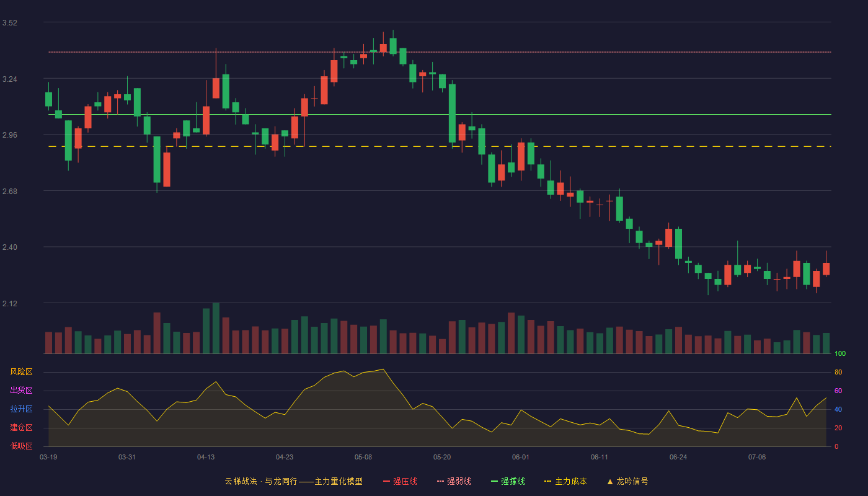Click the 06-11 date label
The height and width of the screenshot is (496, 868).
pos(600,457)
